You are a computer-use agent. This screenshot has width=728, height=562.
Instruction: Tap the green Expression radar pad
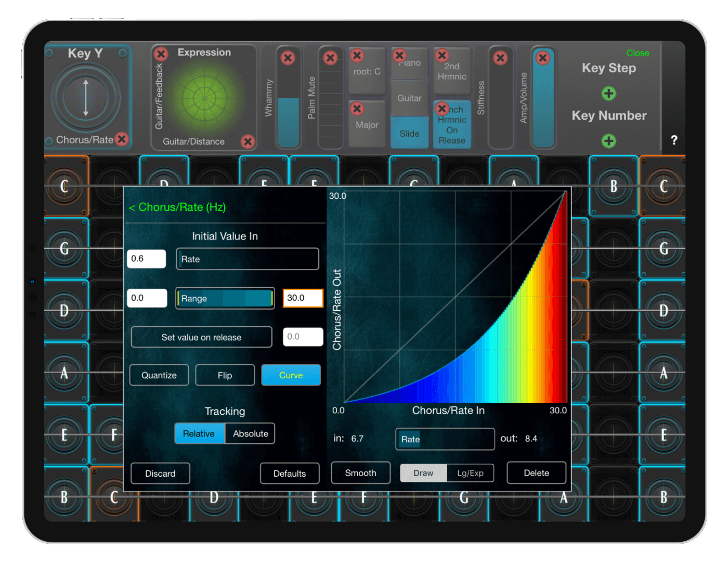(203, 98)
